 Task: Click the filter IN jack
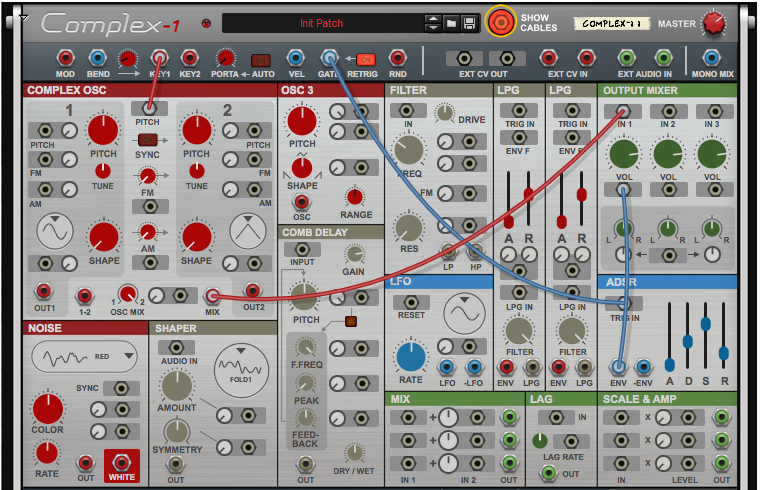(407, 111)
